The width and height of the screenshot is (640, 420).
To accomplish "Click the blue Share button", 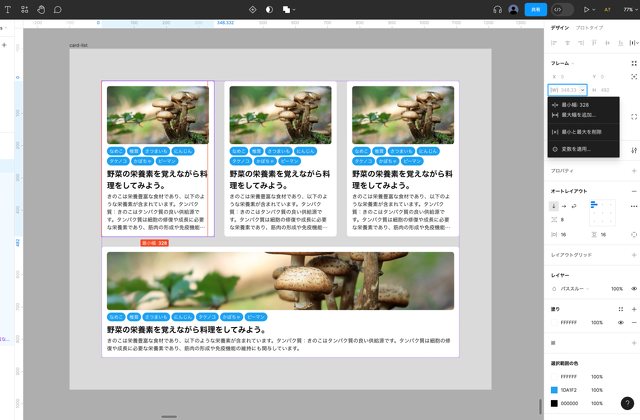I will coord(535,9).
